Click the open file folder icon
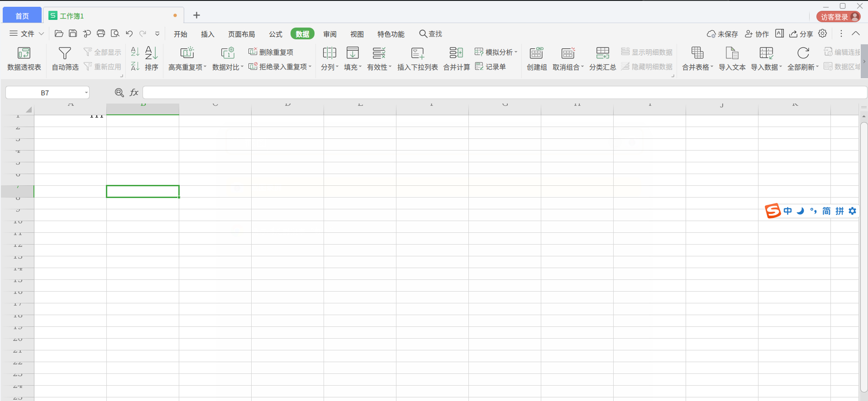Image resolution: width=868 pixels, height=401 pixels. coord(59,33)
